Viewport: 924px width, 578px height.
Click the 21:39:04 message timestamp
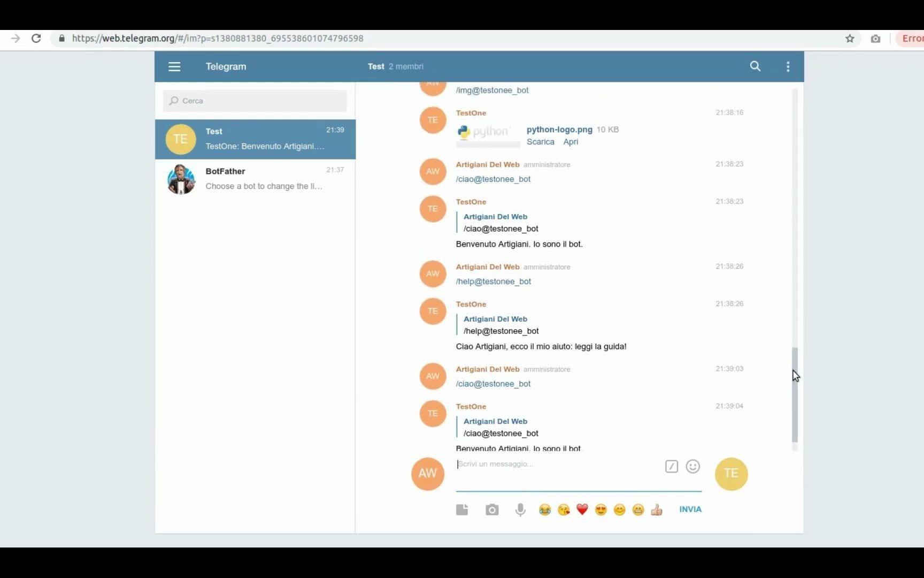coord(729,406)
